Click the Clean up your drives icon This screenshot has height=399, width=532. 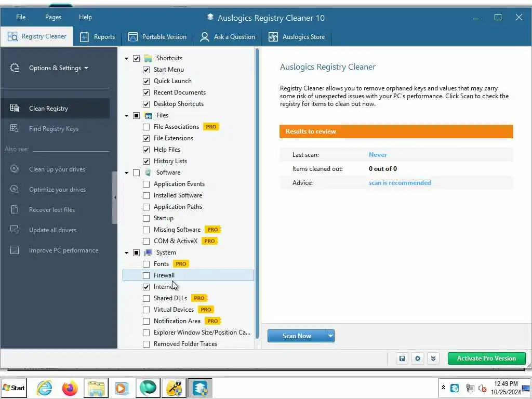[15, 169]
